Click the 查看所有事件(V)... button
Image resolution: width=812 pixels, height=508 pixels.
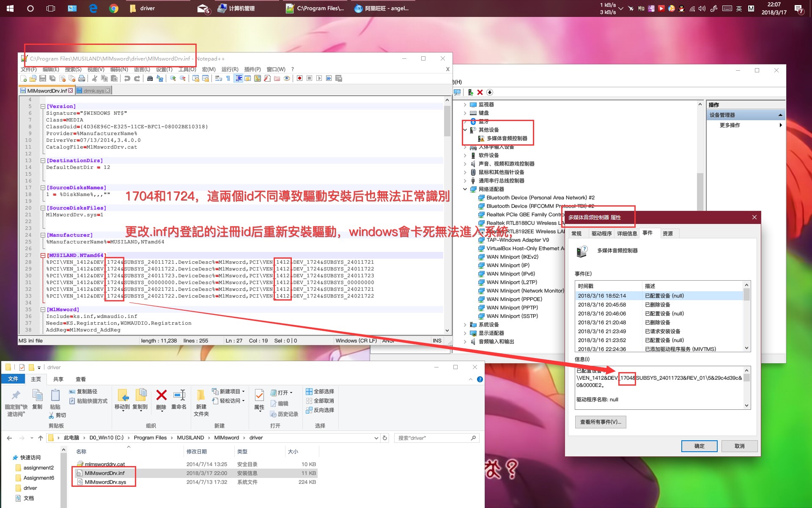point(600,422)
